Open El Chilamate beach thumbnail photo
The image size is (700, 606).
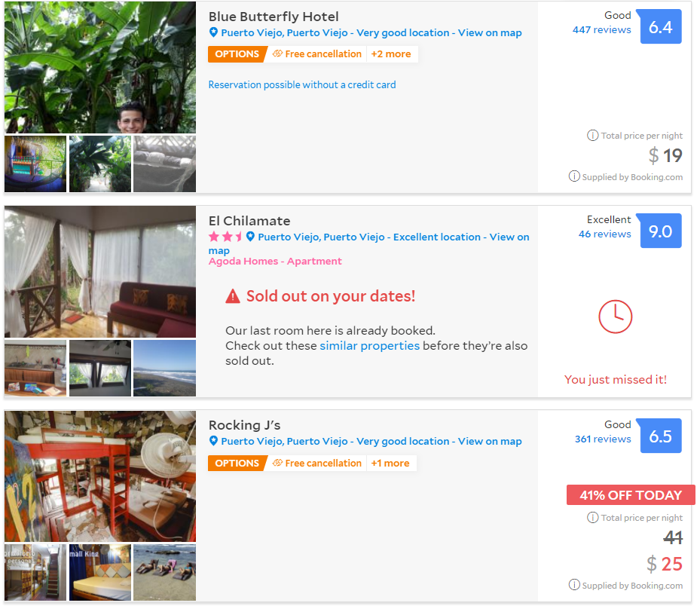coord(164,368)
